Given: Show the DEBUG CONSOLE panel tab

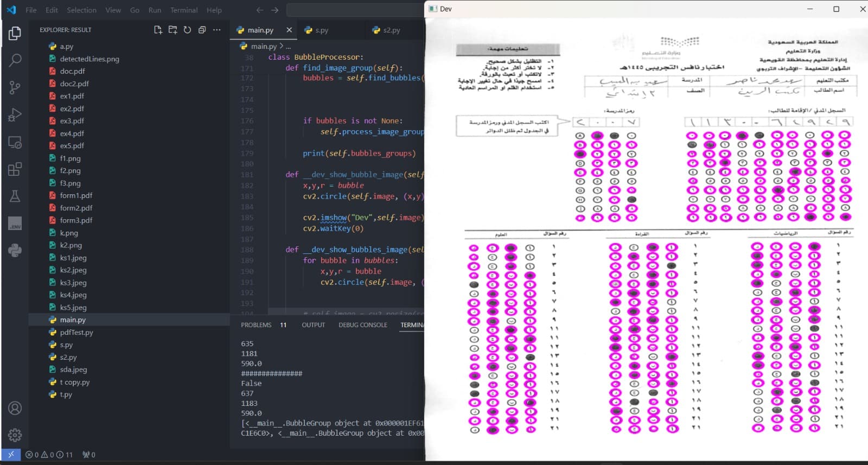Looking at the screenshot, I should 362,325.
